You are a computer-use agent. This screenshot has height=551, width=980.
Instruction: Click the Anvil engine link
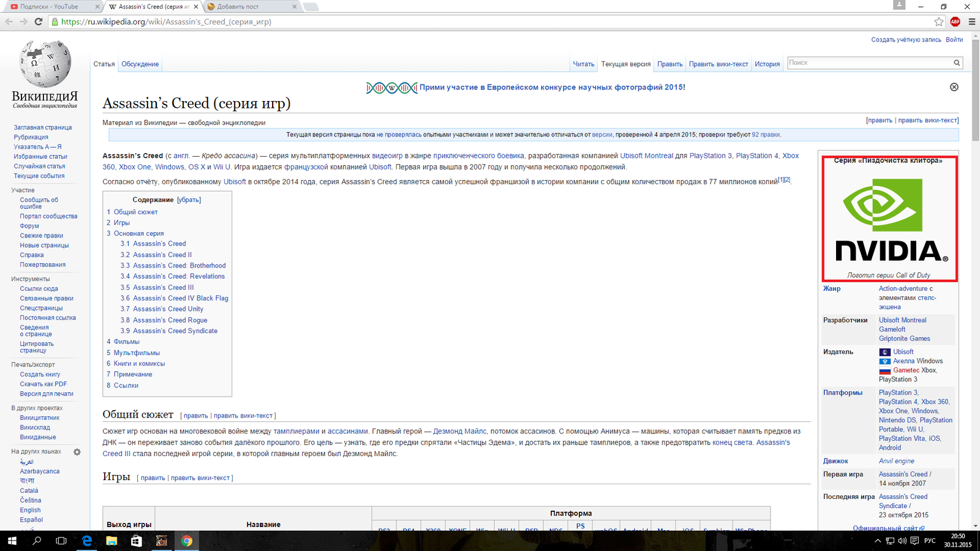896,461
